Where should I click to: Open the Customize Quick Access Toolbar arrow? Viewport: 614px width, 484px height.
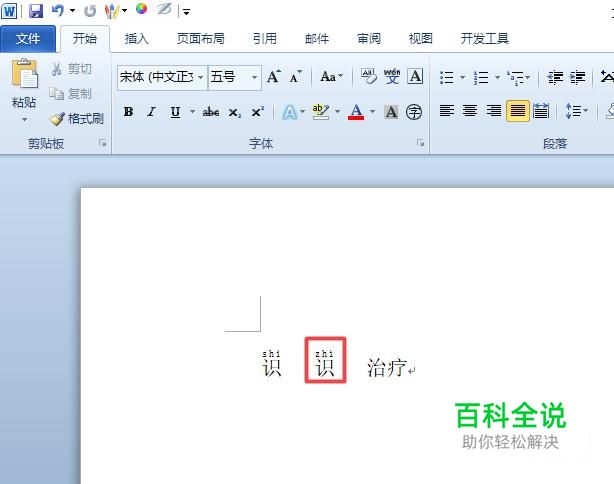pyautogui.click(x=186, y=12)
